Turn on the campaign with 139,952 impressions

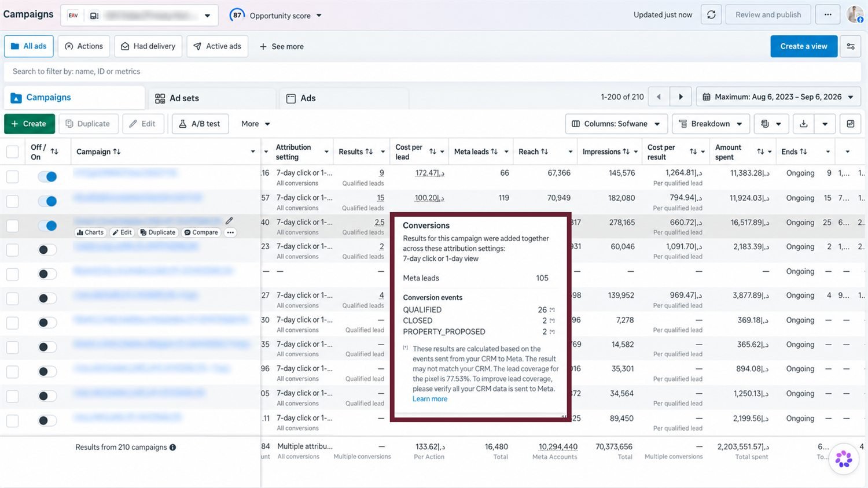(47, 298)
